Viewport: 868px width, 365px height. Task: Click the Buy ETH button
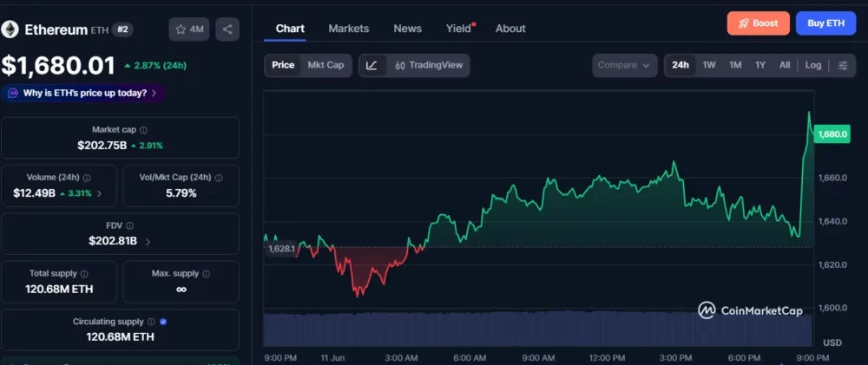826,23
